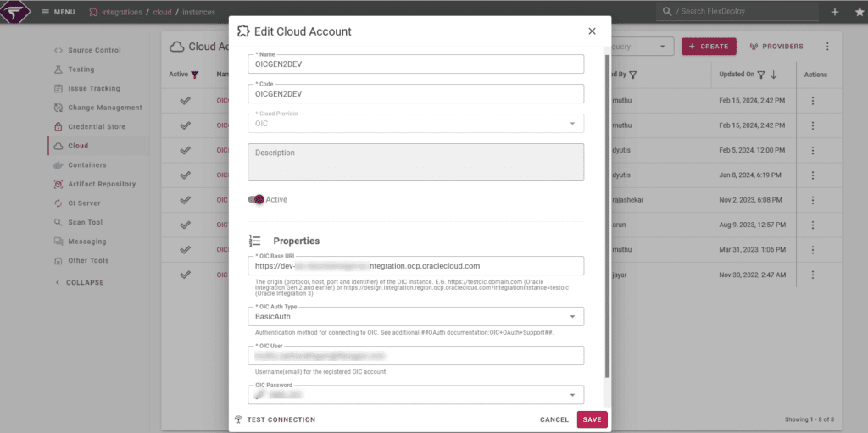
Task: Click the Credential Store lock icon
Action: tap(58, 127)
